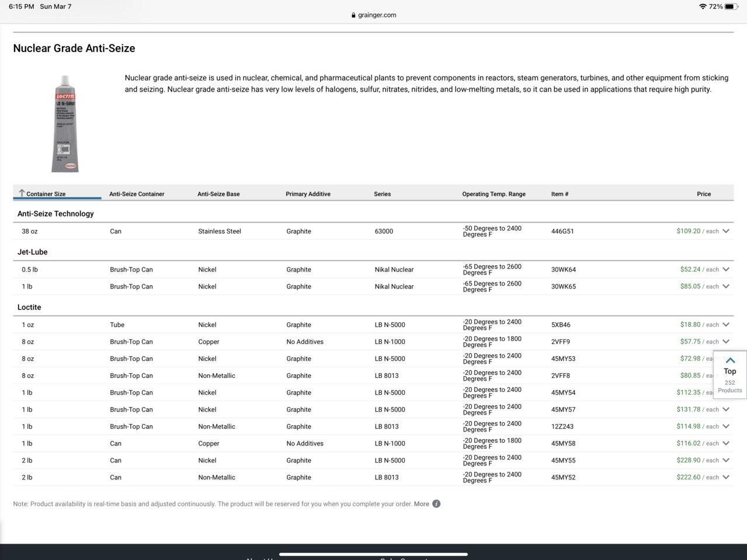Open item number 5XB46
Viewport: 747px width, 560px height.
tap(561, 325)
